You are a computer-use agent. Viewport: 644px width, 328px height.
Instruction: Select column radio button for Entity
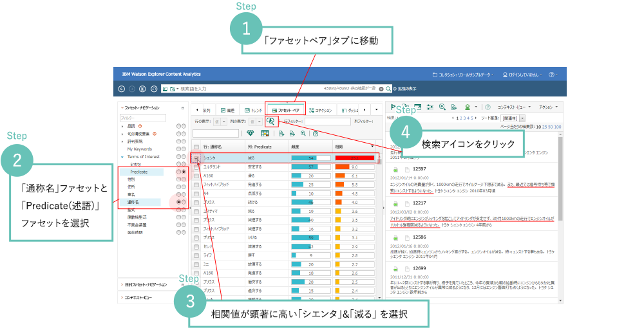184,165
